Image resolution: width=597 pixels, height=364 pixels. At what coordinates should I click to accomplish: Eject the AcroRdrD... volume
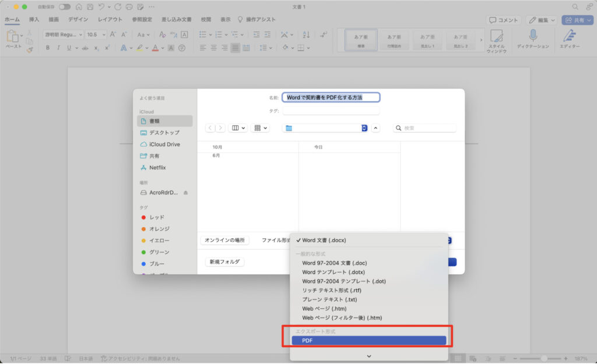(186, 193)
